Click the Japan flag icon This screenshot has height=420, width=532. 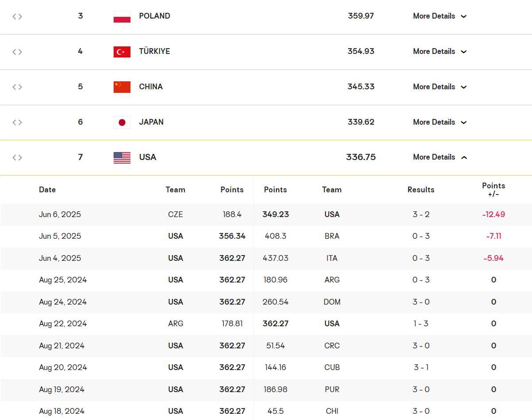[x=122, y=122]
